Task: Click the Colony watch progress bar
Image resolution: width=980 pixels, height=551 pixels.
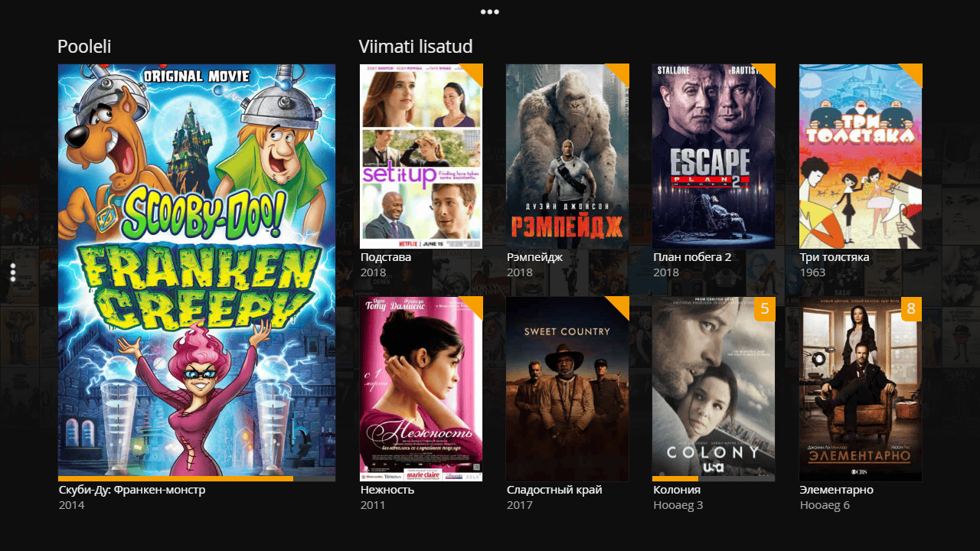Action: tap(714, 479)
